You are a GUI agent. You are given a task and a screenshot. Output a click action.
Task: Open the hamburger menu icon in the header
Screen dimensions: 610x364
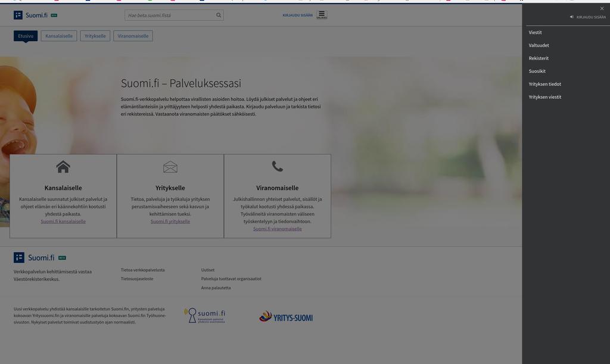[322, 15]
